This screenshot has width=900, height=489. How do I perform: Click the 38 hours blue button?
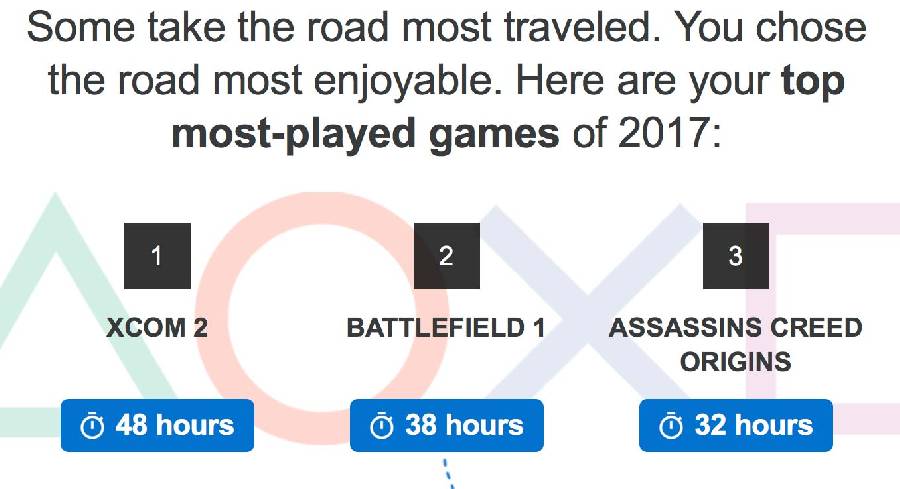click(447, 425)
